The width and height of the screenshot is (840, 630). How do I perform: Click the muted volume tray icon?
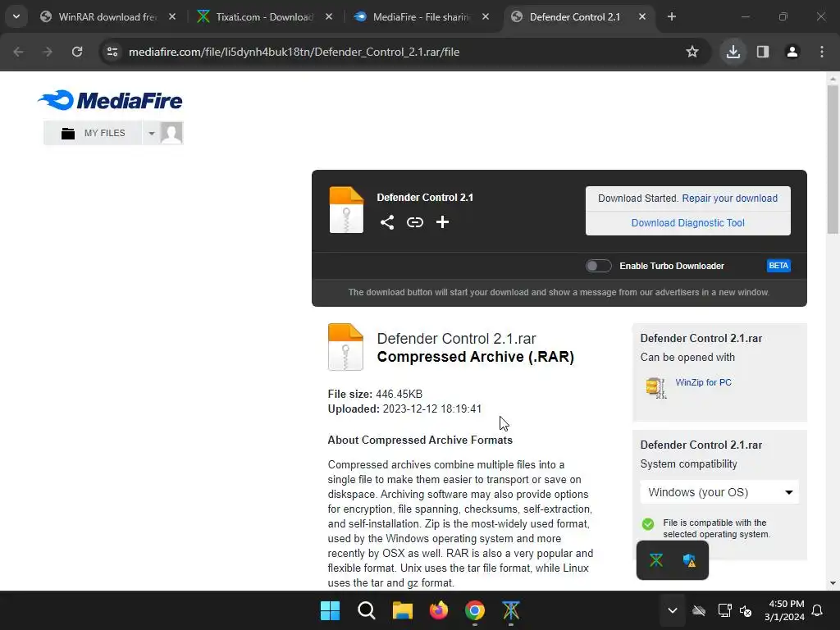[746, 610]
